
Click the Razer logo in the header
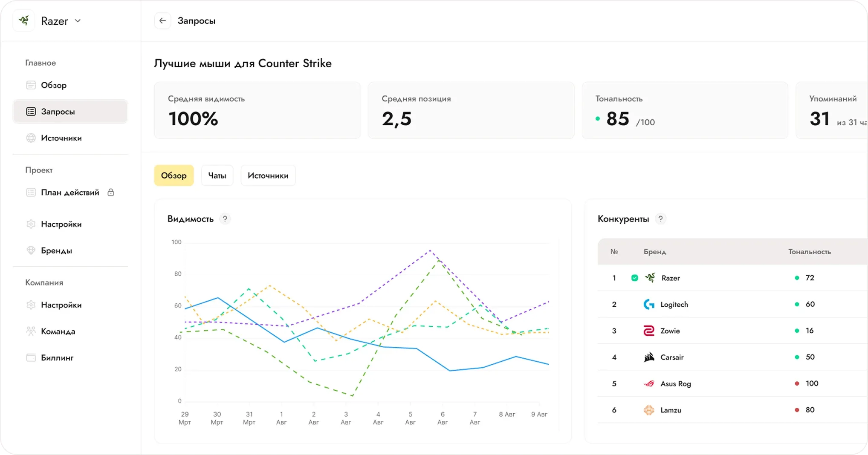[x=24, y=21]
